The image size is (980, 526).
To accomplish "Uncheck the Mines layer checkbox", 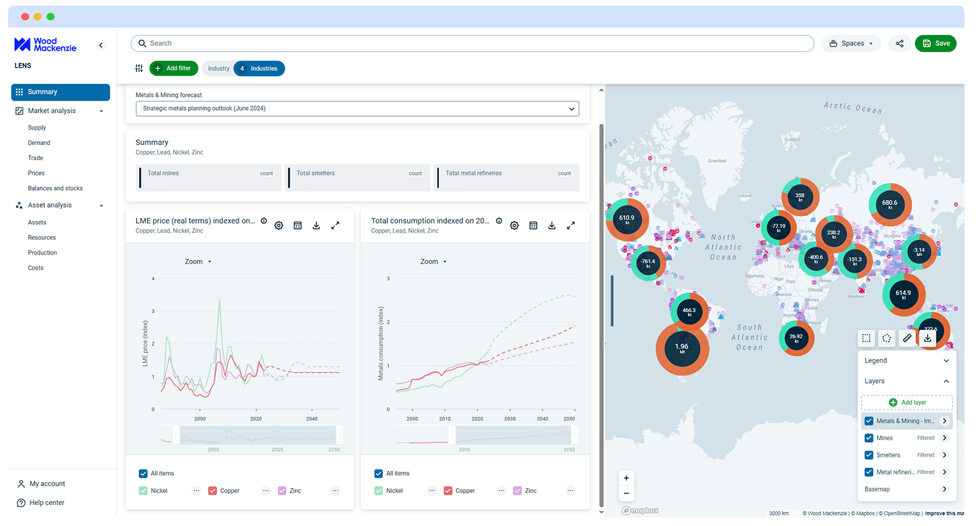I will (x=869, y=438).
